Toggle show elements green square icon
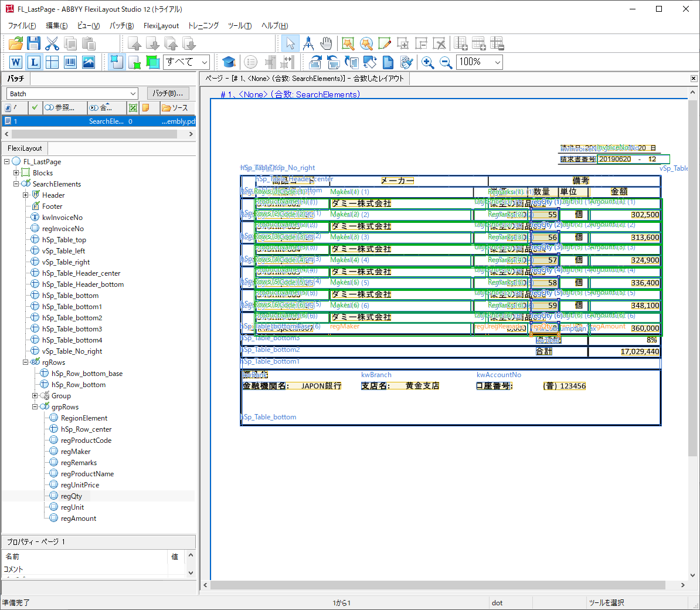Image resolution: width=700 pixels, height=610 pixels. pos(134,62)
